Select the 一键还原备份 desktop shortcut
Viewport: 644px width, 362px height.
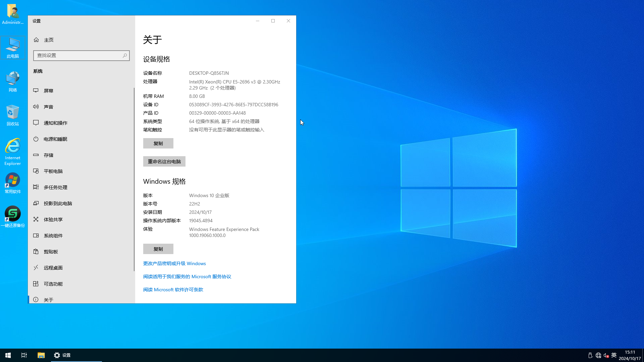13,217
